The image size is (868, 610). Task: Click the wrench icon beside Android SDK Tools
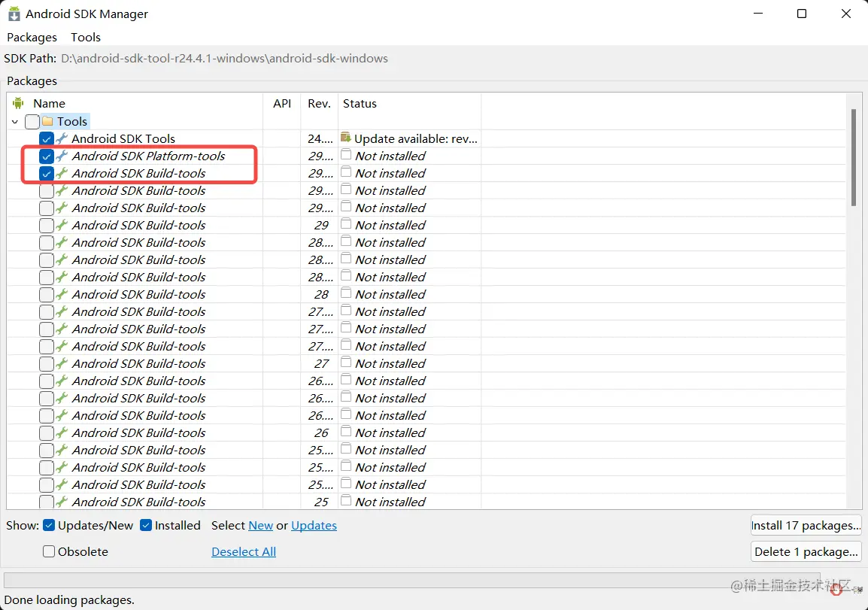(62, 138)
